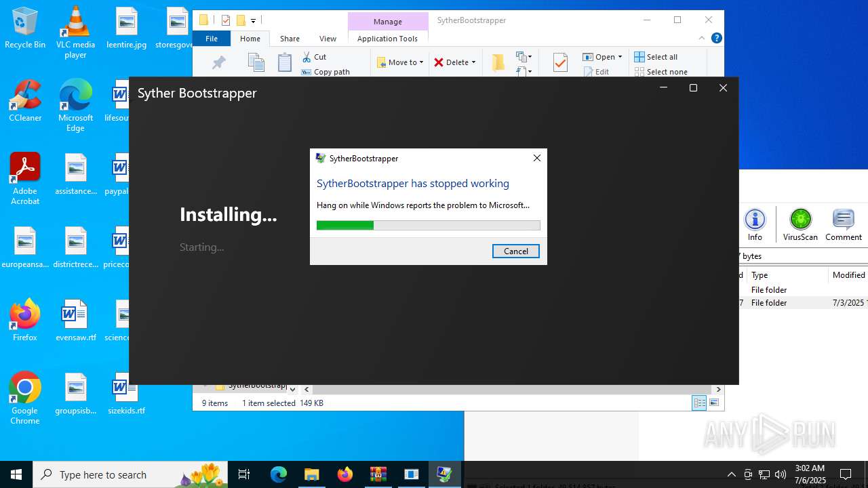The height and width of the screenshot is (488, 868).
Task: Click the Comment button in WinRAR window
Action: click(844, 225)
